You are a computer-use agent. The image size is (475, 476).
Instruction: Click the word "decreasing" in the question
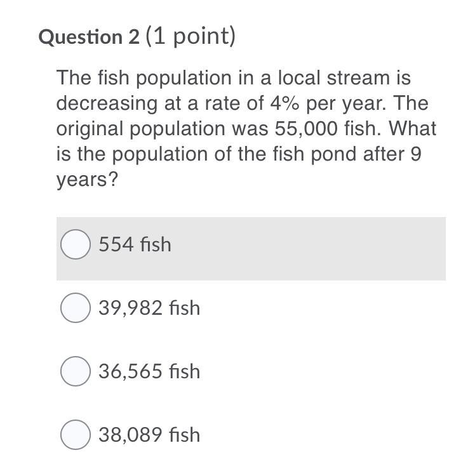(x=107, y=104)
